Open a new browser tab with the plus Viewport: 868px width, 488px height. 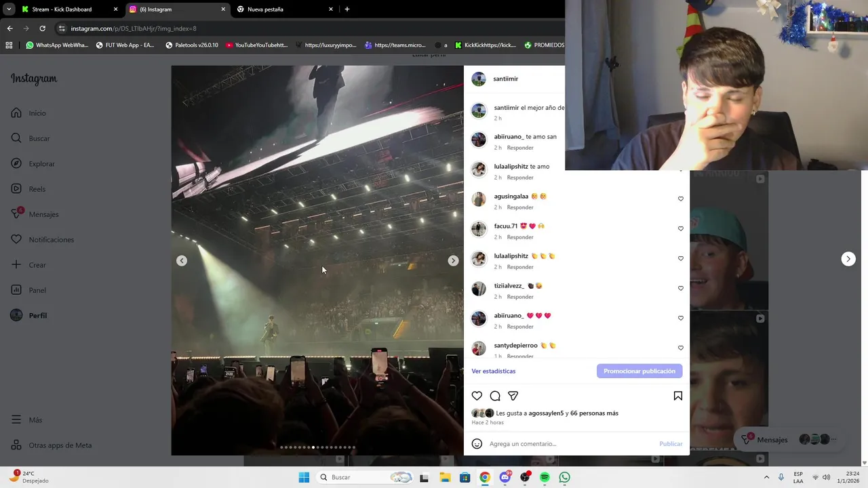point(347,9)
